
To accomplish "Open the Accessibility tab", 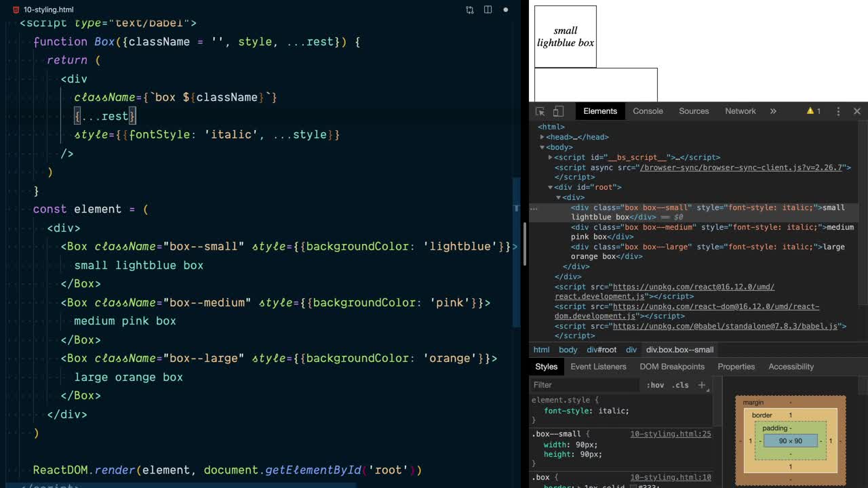I will coord(791,367).
